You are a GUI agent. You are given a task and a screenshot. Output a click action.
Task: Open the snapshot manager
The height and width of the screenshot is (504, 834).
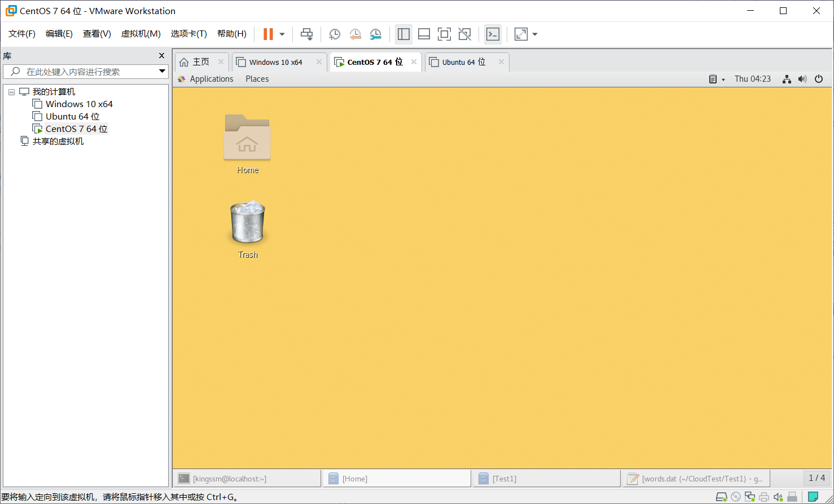375,34
